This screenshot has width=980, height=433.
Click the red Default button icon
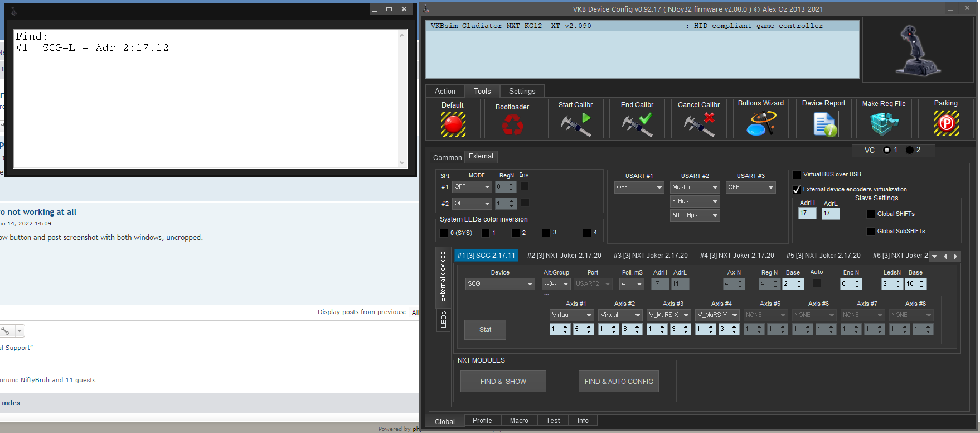[x=453, y=124]
